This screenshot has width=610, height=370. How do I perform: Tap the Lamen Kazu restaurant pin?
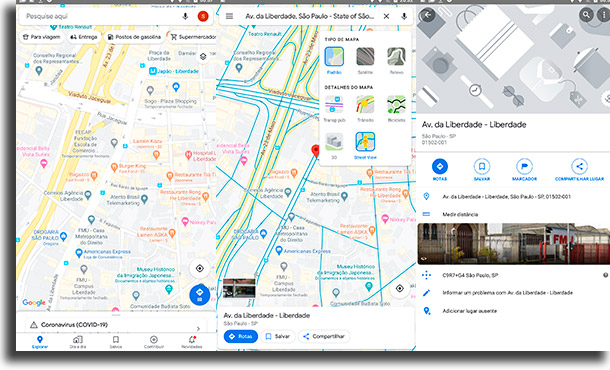pyautogui.click(x=156, y=155)
